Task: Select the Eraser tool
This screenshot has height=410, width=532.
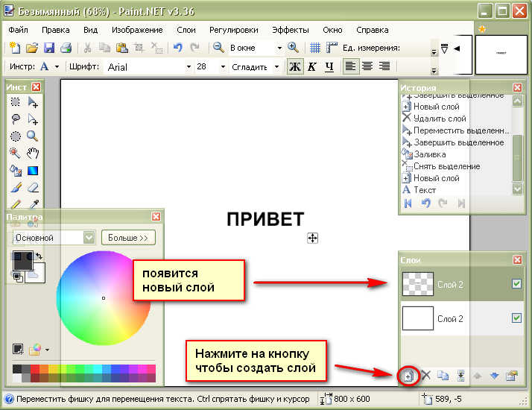Action: [33, 187]
